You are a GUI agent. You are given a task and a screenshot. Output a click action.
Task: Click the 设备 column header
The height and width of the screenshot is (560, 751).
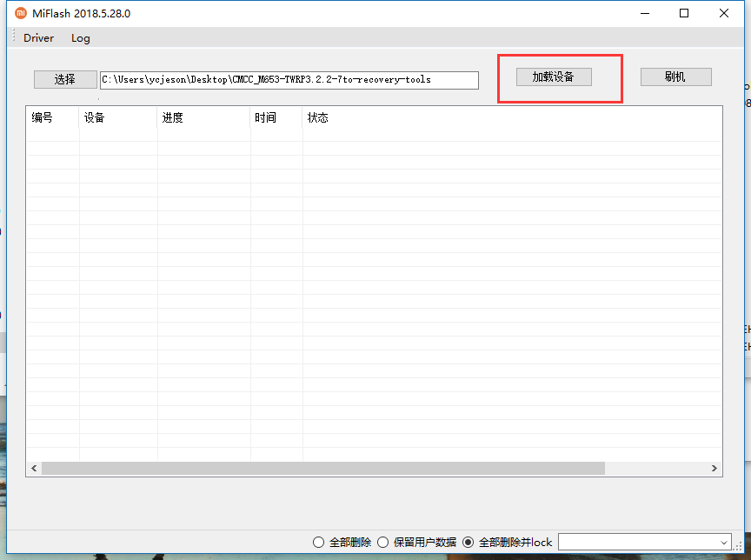(x=95, y=117)
